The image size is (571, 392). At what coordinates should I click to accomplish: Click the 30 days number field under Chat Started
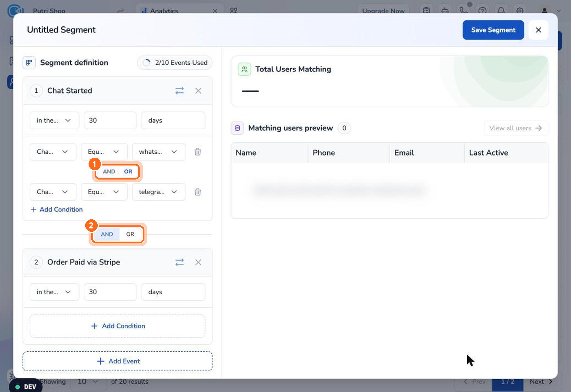point(110,120)
